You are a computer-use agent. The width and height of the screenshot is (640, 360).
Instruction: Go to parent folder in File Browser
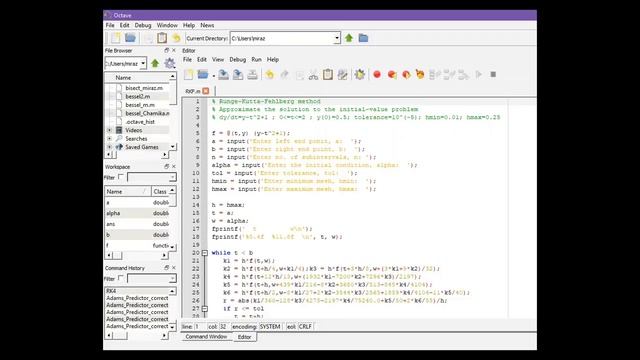pyautogui.click(x=155, y=63)
